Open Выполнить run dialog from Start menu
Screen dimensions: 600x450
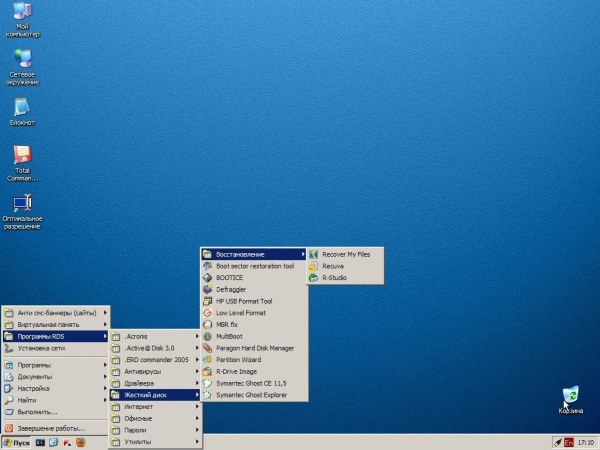(38, 411)
